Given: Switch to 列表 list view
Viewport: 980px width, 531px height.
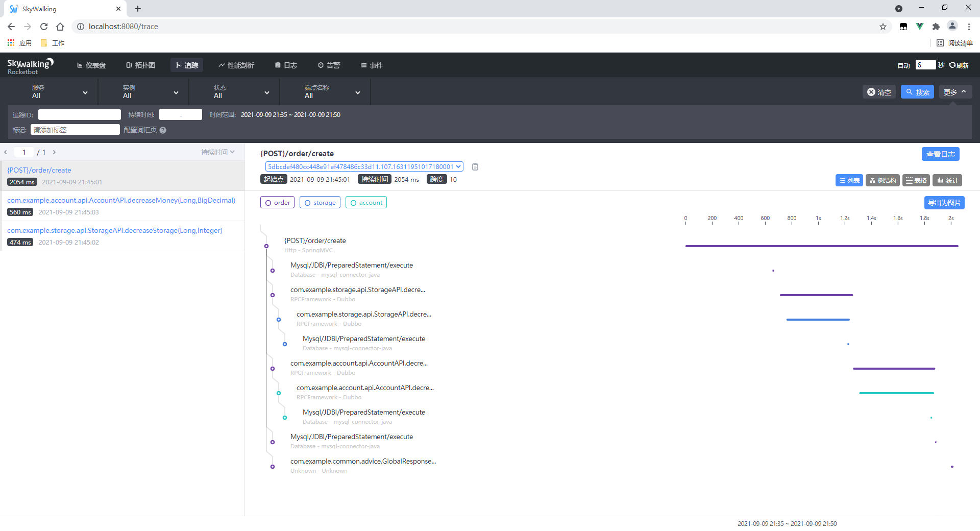Looking at the screenshot, I should click(x=849, y=180).
